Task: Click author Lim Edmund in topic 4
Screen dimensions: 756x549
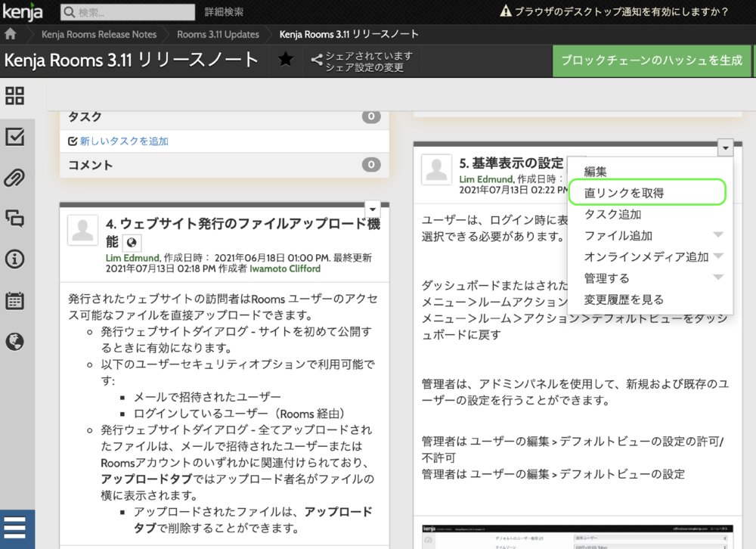Action: [132, 258]
